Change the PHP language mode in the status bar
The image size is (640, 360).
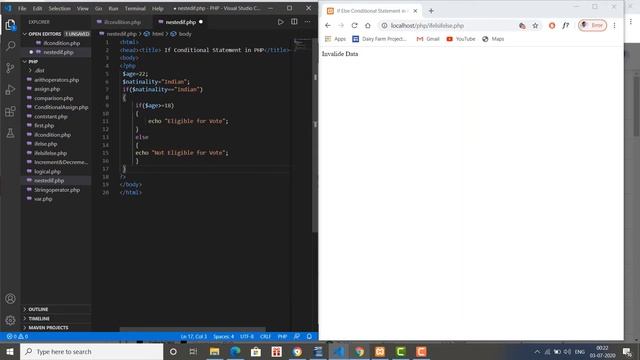pyautogui.click(x=282, y=336)
